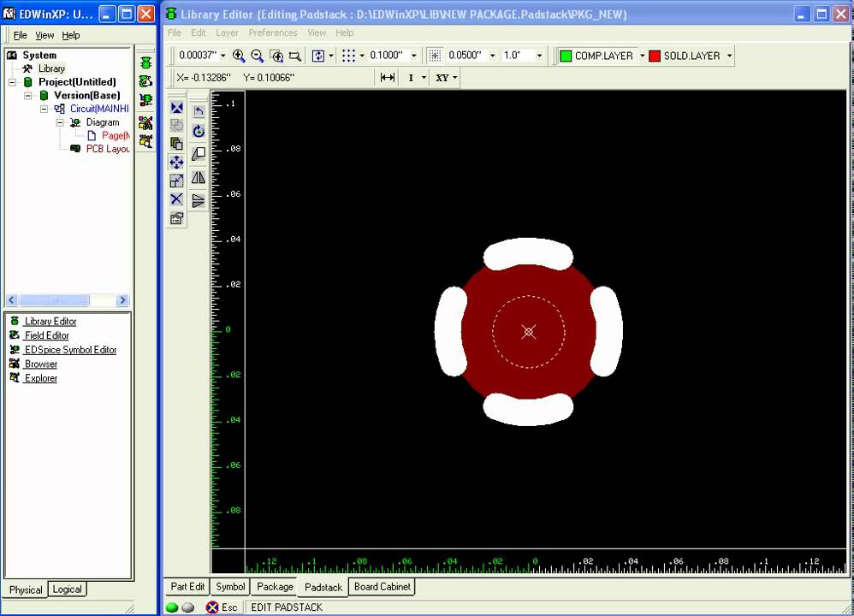Open the Explorer link
854x616 pixels.
click(41, 378)
